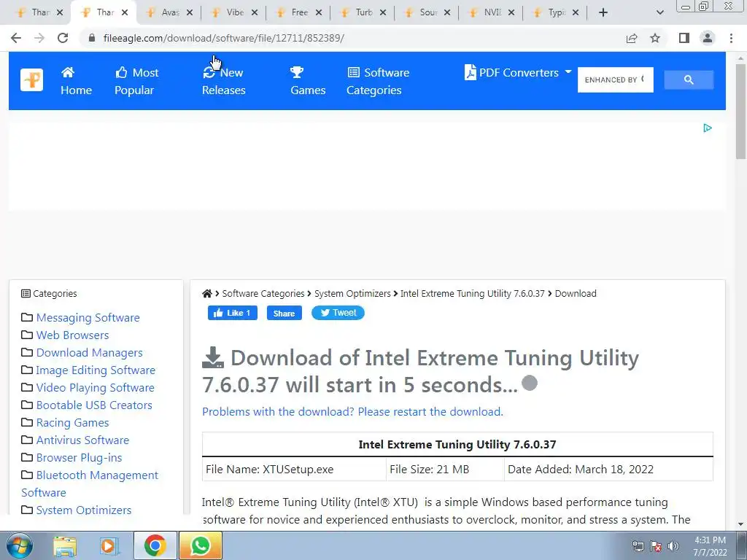Viewport: 747px width, 560px height.
Task: Open System Optimizers breadcrumb link
Action: (352, 294)
